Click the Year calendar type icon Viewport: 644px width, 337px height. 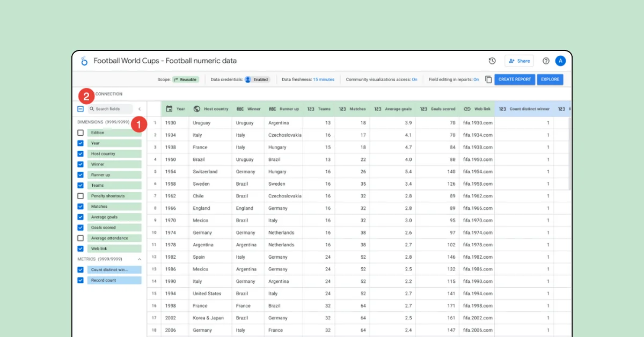(x=170, y=109)
